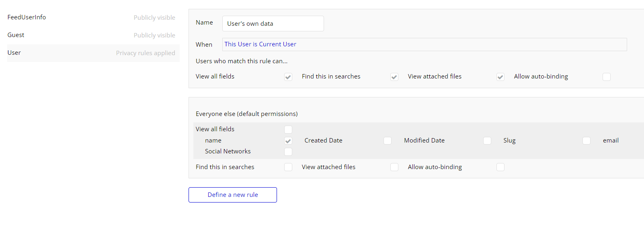Uncheck the name field checkbox for everyone else
The height and width of the screenshot is (246, 644).
(x=288, y=141)
